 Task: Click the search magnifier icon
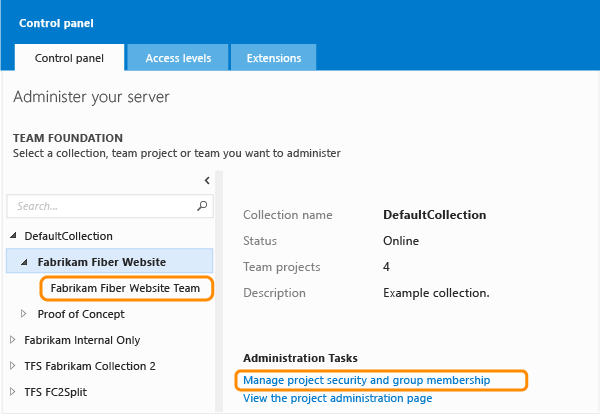tap(202, 206)
